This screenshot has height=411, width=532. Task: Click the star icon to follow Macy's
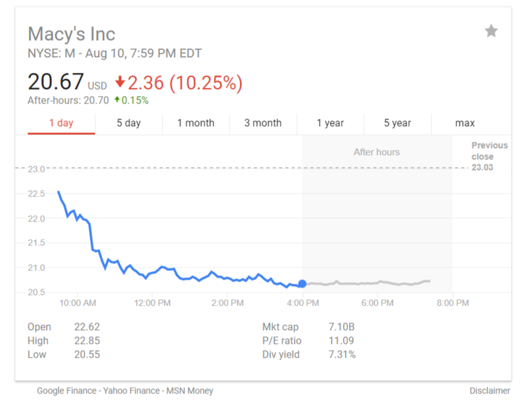491,31
